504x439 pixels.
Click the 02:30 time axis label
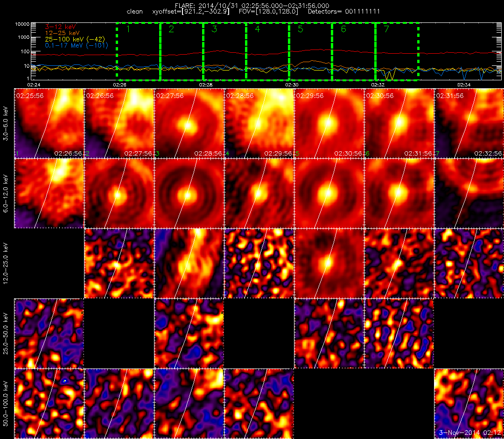click(292, 85)
